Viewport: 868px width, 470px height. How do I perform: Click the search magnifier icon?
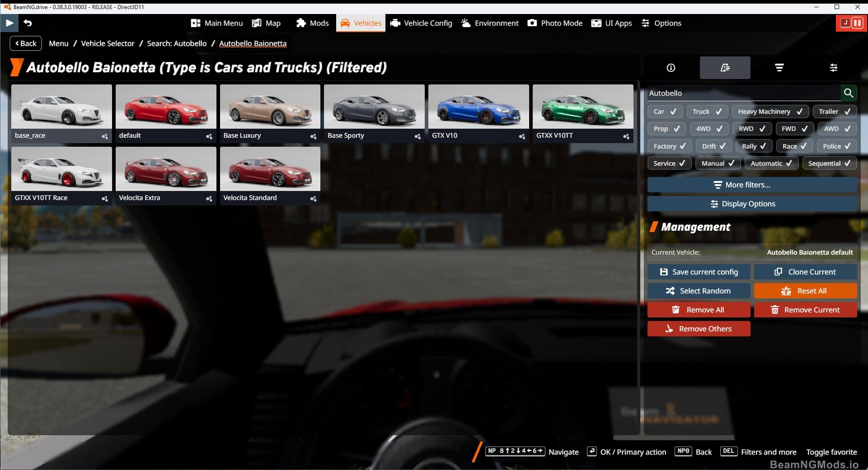coord(849,93)
